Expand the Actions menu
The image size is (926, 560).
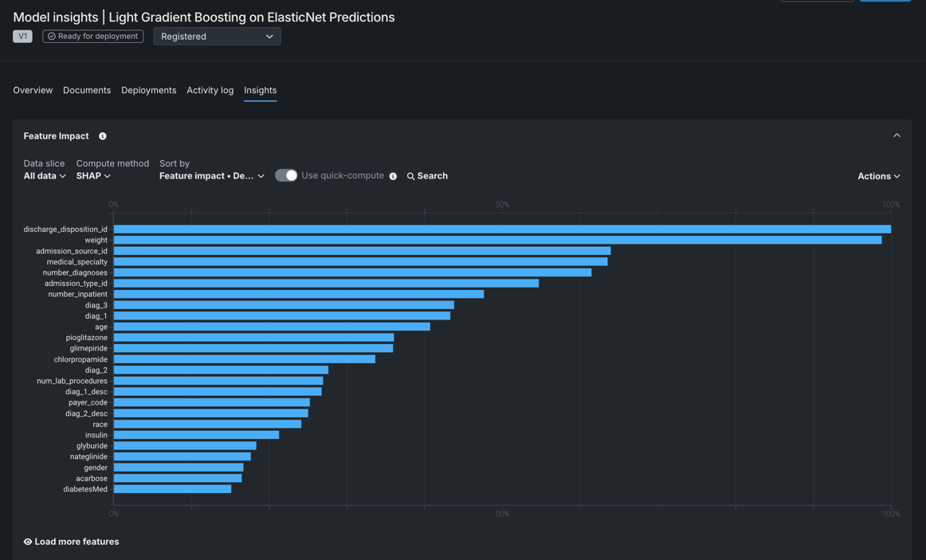tap(878, 176)
